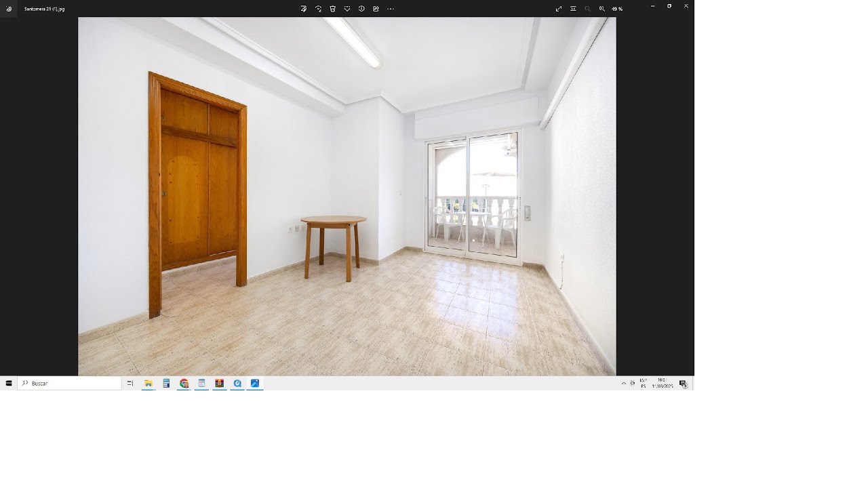Close the Photos window
Screen dimensions: 868x488
(x=686, y=6)
